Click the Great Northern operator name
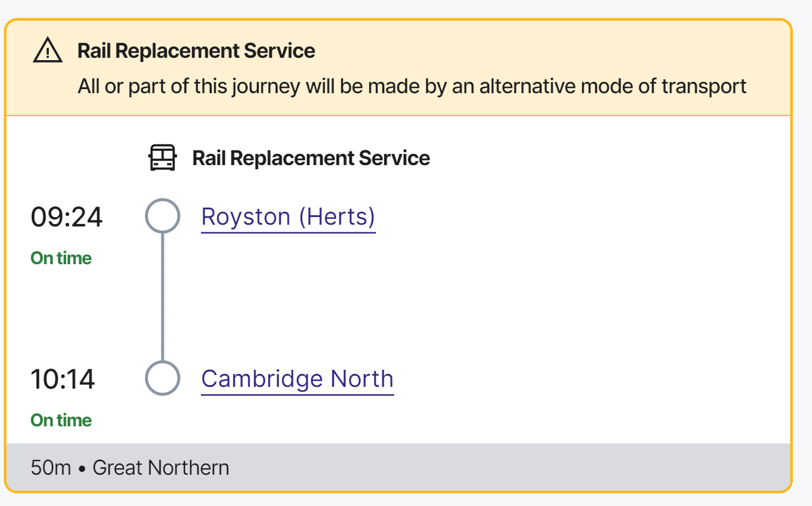 (161, 468)
